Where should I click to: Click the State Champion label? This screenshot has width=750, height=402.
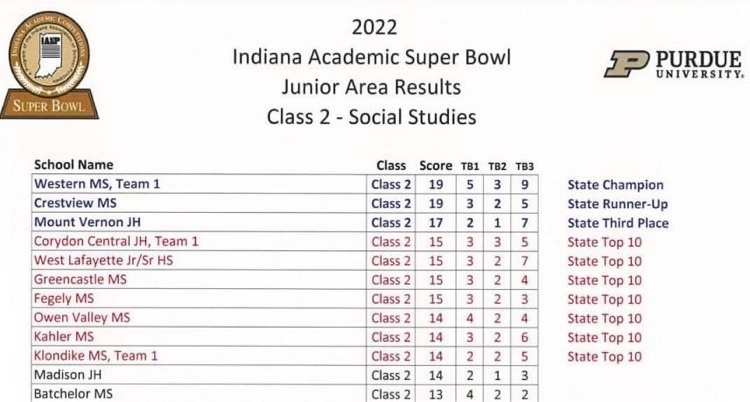[615, 184]
